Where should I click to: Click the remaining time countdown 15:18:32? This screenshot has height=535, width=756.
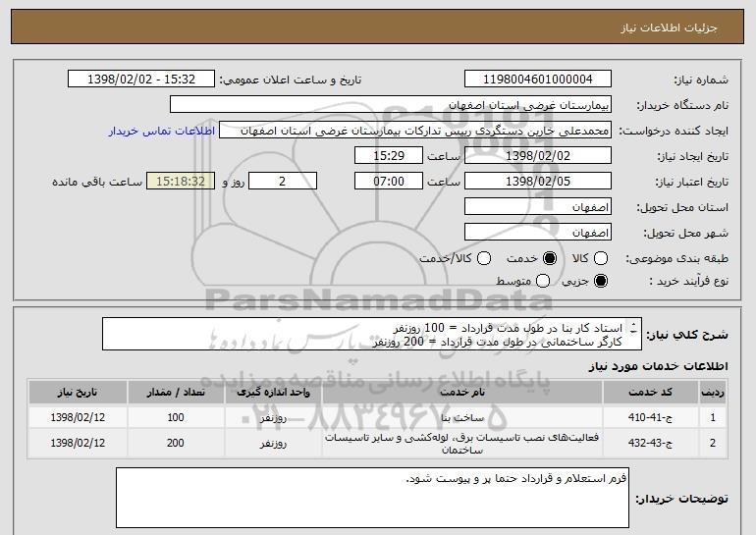181,182
